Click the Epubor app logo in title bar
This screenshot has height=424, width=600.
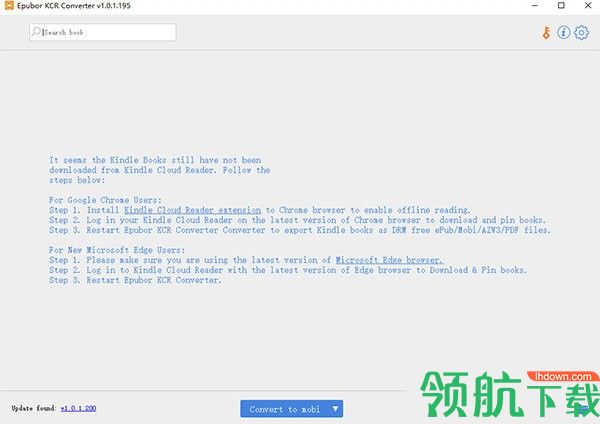coord(9,5)
